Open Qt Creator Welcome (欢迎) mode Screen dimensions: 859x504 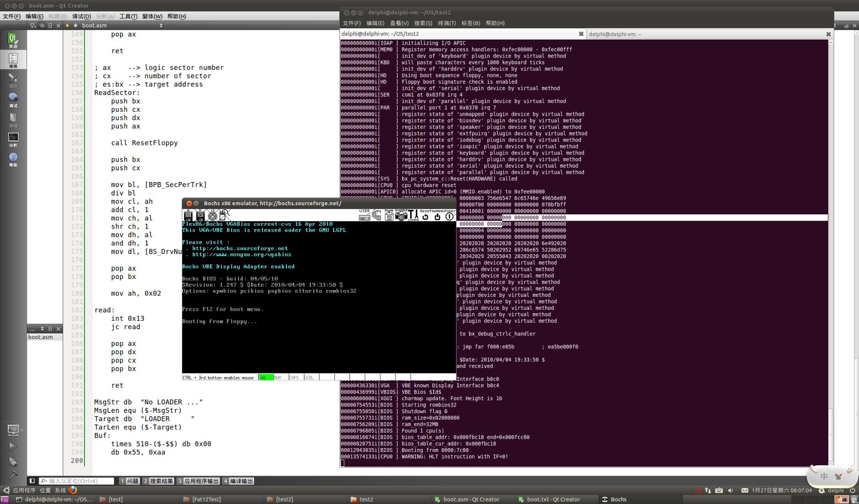pos(13,40)
